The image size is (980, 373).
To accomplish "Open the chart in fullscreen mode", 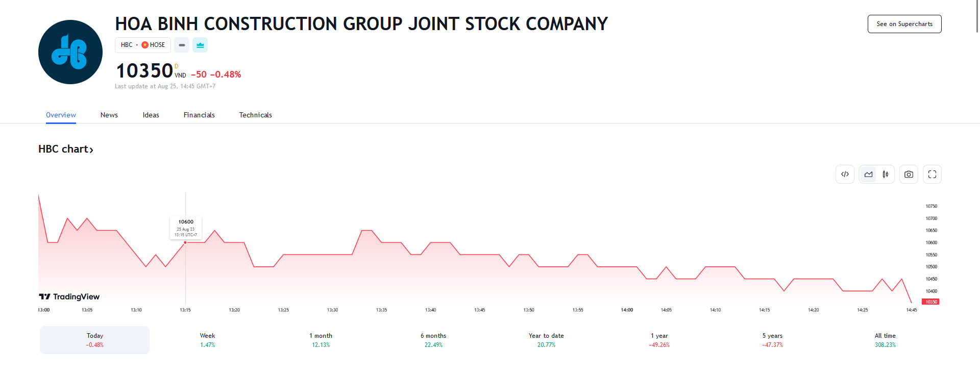I will (x=932, y=175).
